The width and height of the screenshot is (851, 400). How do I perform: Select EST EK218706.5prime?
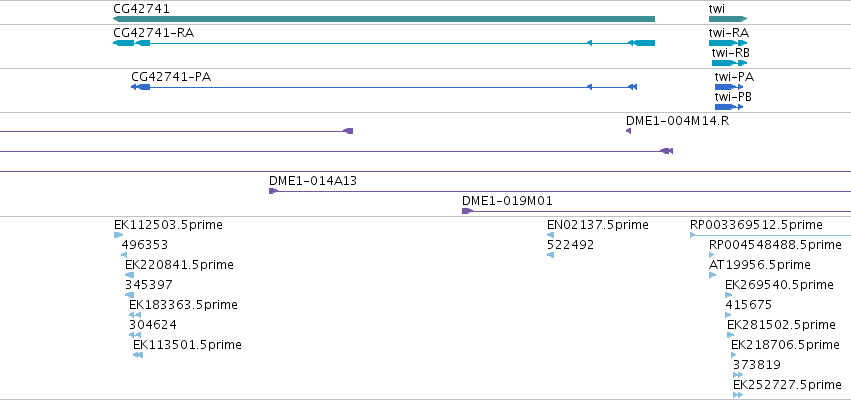pos(785,345)
